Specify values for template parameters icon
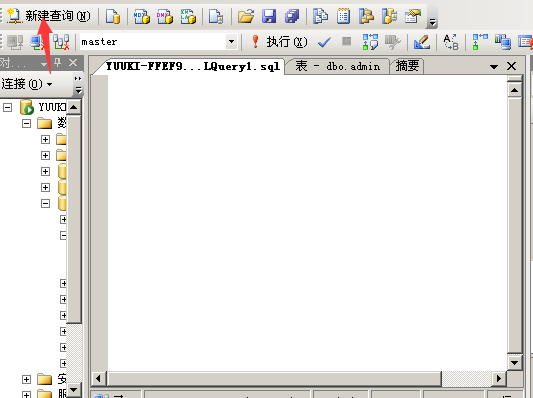The image size is (533, 398). (x=451, y=42)
